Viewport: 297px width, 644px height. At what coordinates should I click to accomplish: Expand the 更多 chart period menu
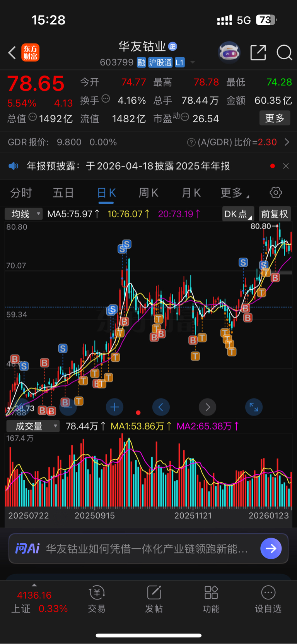pyautogui.click(x=234, y=193)
